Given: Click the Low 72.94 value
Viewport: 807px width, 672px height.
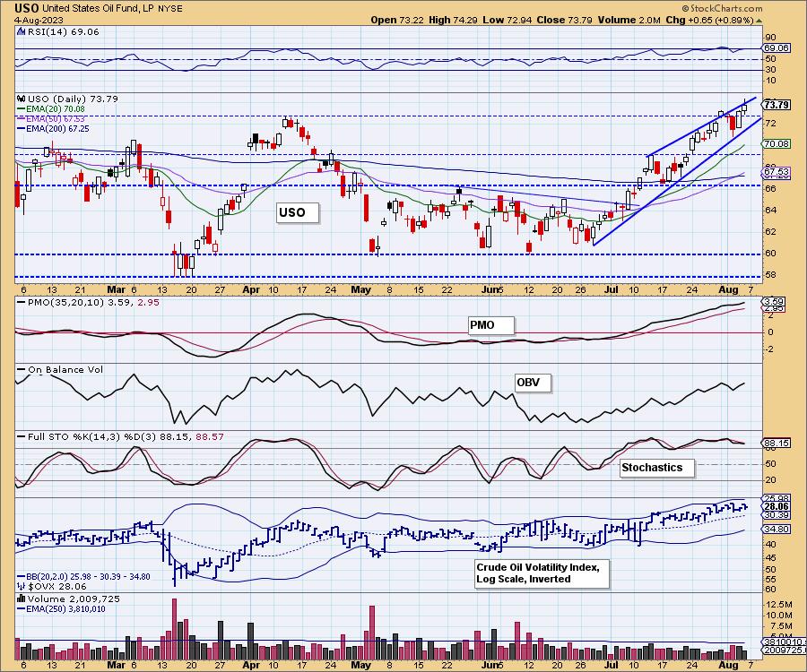Looking at the screenshot, I should (507, 20).
